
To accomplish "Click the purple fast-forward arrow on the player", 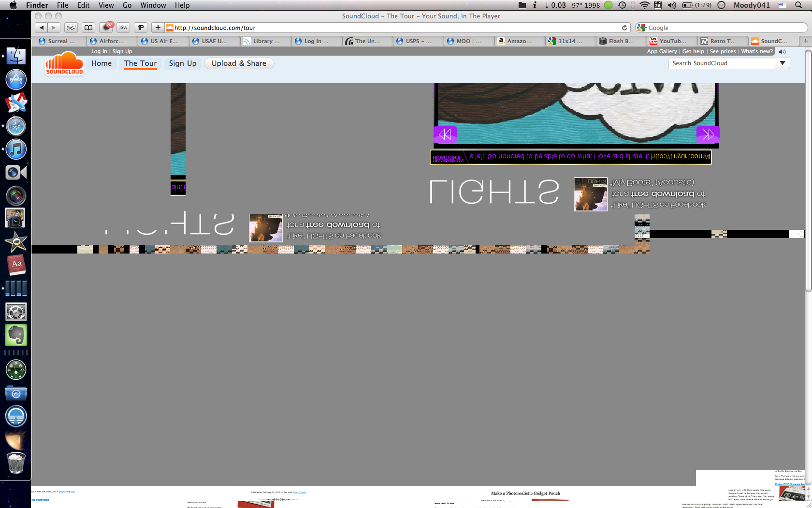I will [708, 134].
